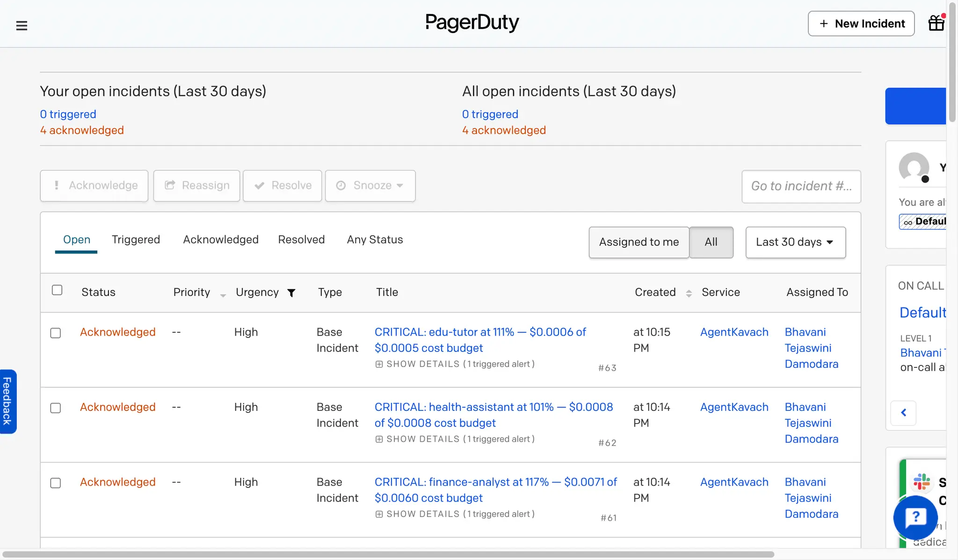Expand show details for incident #61
Image resolution: width=958 pixels, height=560 pixels.
[x=455, y=514]
